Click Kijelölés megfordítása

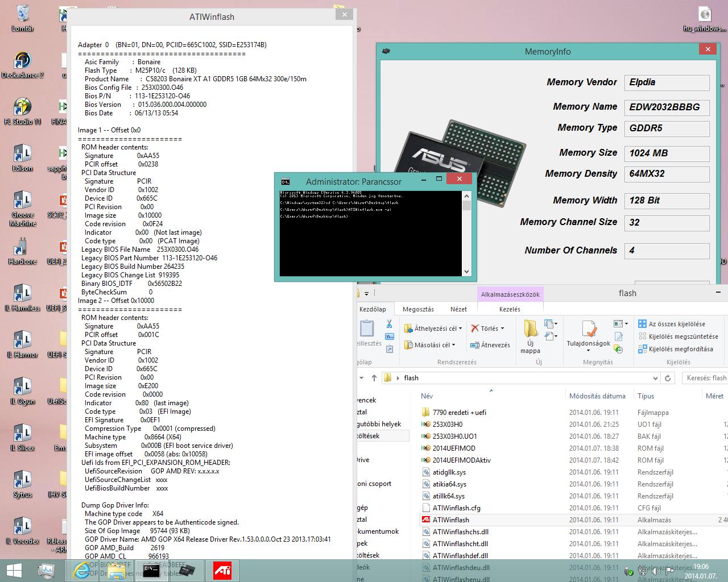point(675,349)
